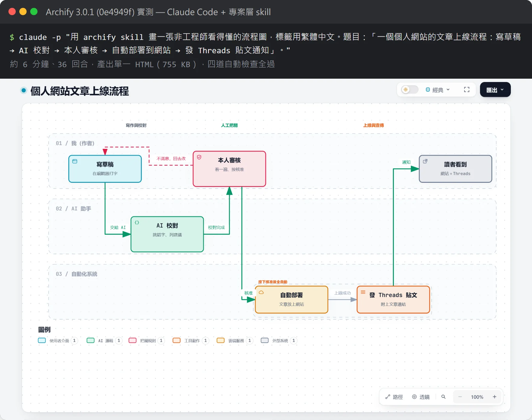
Task: Select the 發 Threads 貼文 node
Action: [x=393, y=300]
